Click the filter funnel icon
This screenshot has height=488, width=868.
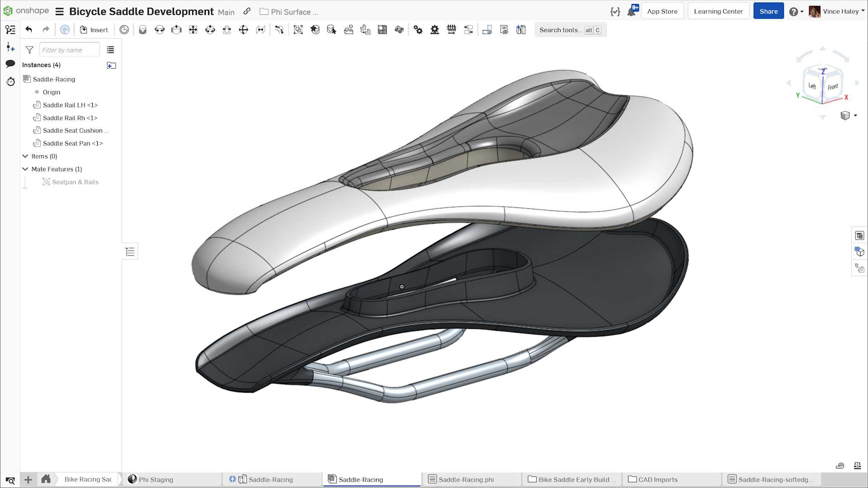pyautogui.click(x=29, y=50)
